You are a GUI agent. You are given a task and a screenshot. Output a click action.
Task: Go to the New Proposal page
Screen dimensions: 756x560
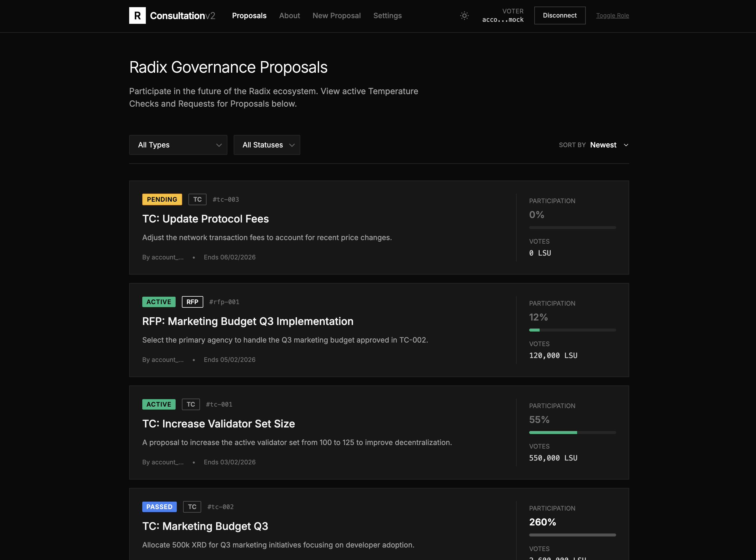[x=336, y=15]
